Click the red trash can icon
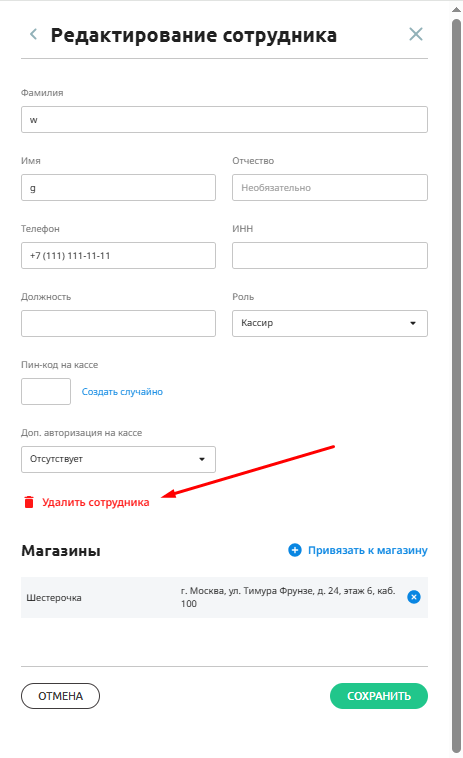Screen dimensions: 463x758 29,502
